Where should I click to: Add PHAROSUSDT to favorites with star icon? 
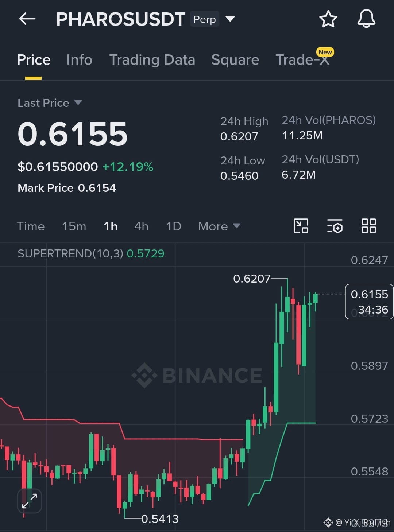328,19
